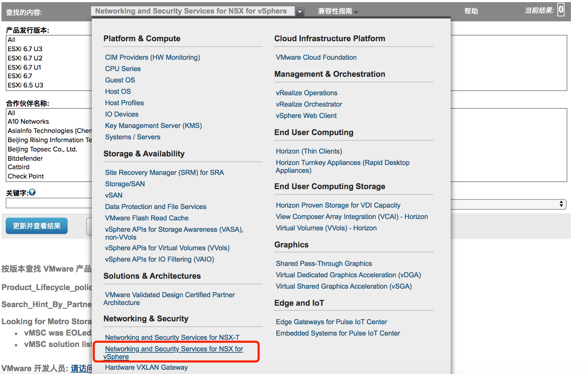
Task: Open Systems / Servers link
Action: [x=133, y=137]
